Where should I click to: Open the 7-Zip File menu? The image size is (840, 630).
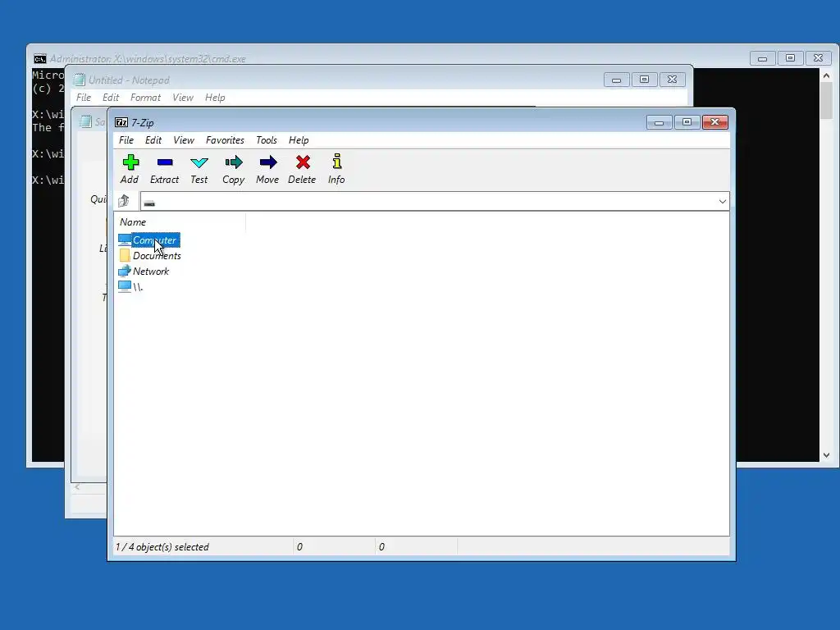(126, 140)
